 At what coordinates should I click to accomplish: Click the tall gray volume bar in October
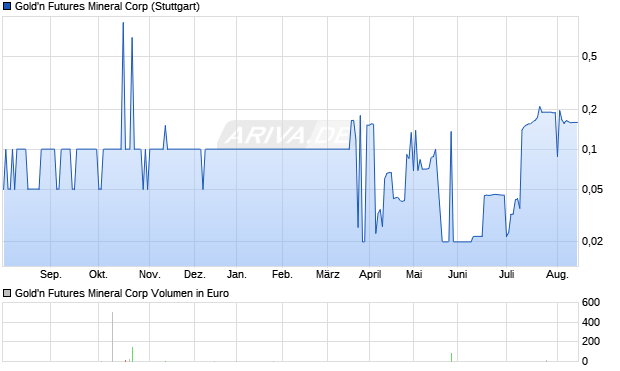112,337
